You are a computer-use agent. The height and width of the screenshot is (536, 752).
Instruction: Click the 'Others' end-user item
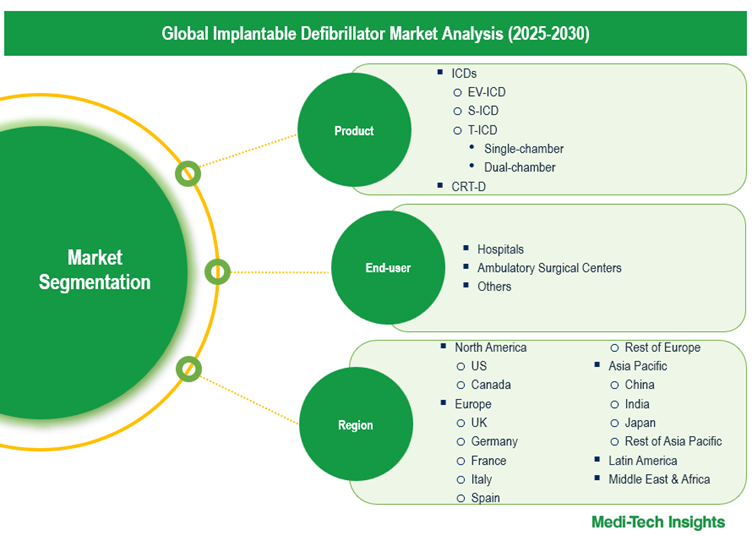point(494,287)
